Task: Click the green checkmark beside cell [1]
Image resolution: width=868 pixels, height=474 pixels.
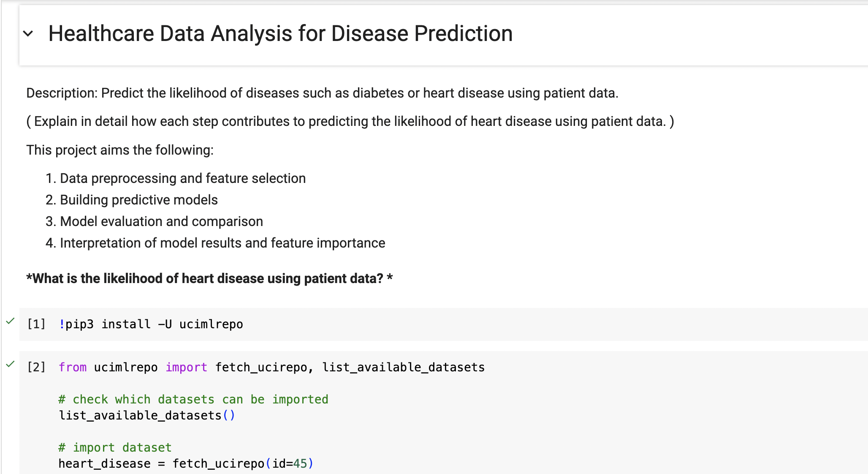Action: 11,322
